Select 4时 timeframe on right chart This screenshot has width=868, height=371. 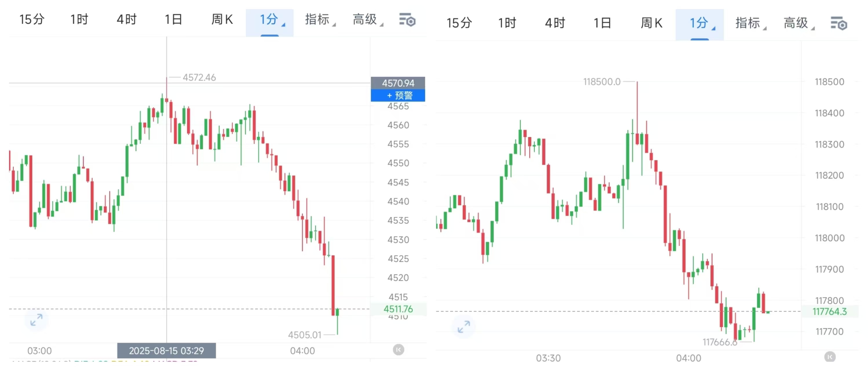(x=555, y=23)
